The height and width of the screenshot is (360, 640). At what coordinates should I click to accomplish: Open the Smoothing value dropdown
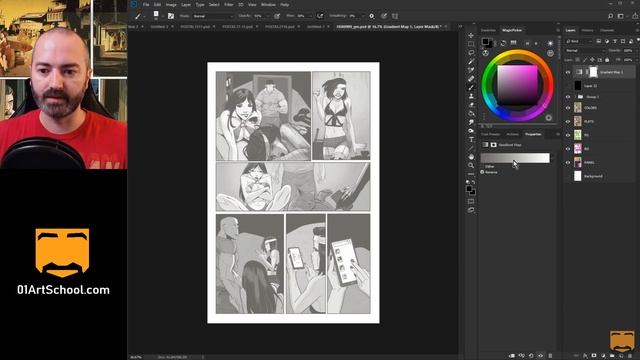pyautogui.click(x=363, y=16)
